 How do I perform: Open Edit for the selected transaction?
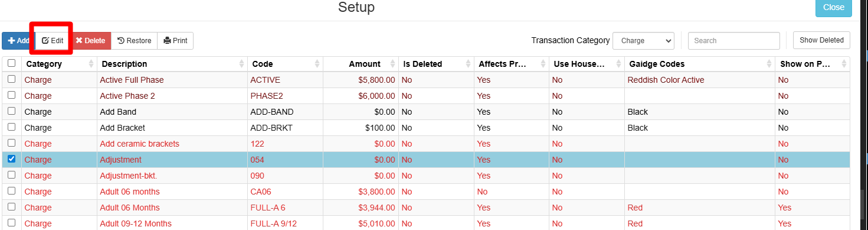pyautogui.click(x=53, y=41)
